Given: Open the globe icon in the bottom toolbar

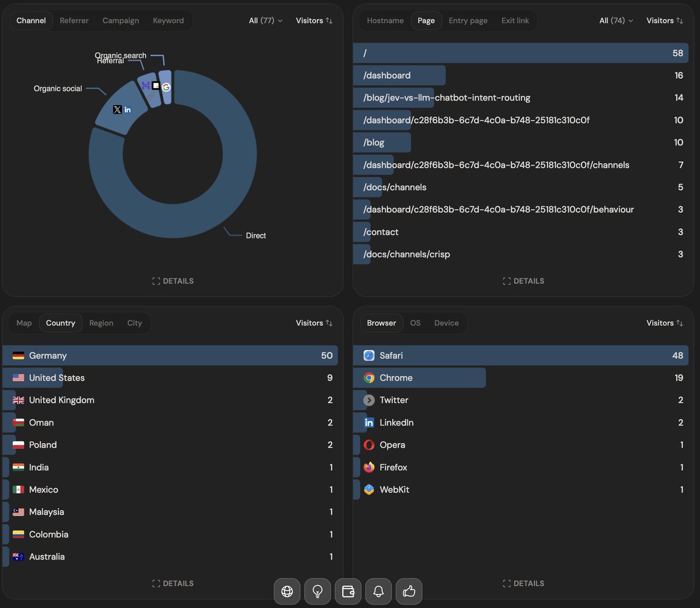Looking at the screenshot, I should pos(287,592).
